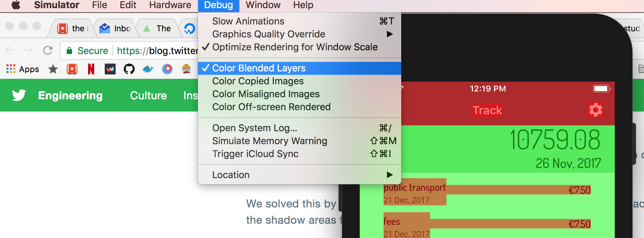Screen dimensions: 644x238
Task: Open the Hardware menu
Action: [170, 5]
